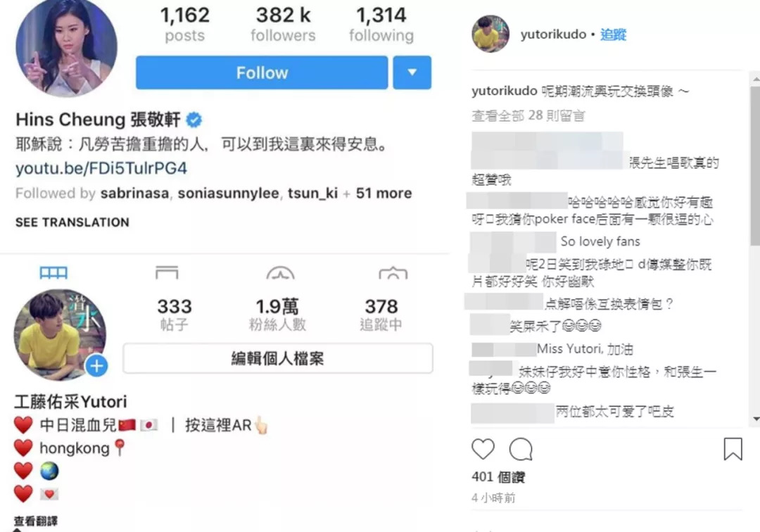
Task: Like the post with heart icon
Action: [483, 449]
